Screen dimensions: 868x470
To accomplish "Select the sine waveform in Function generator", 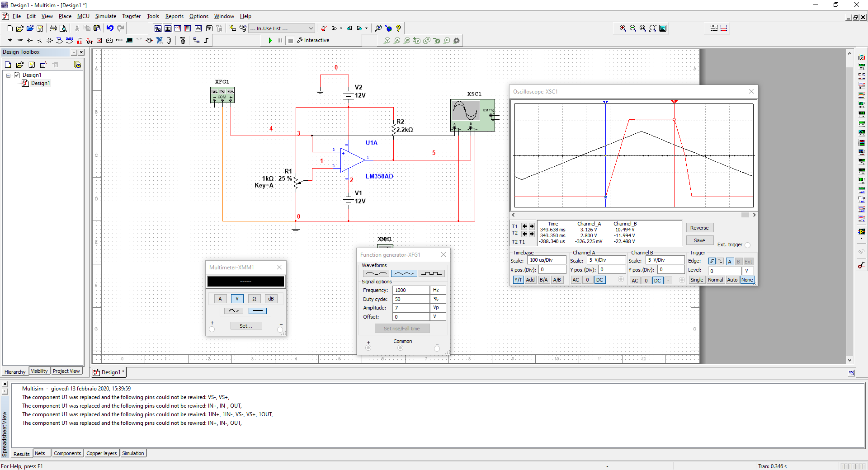I will [376, 273].
